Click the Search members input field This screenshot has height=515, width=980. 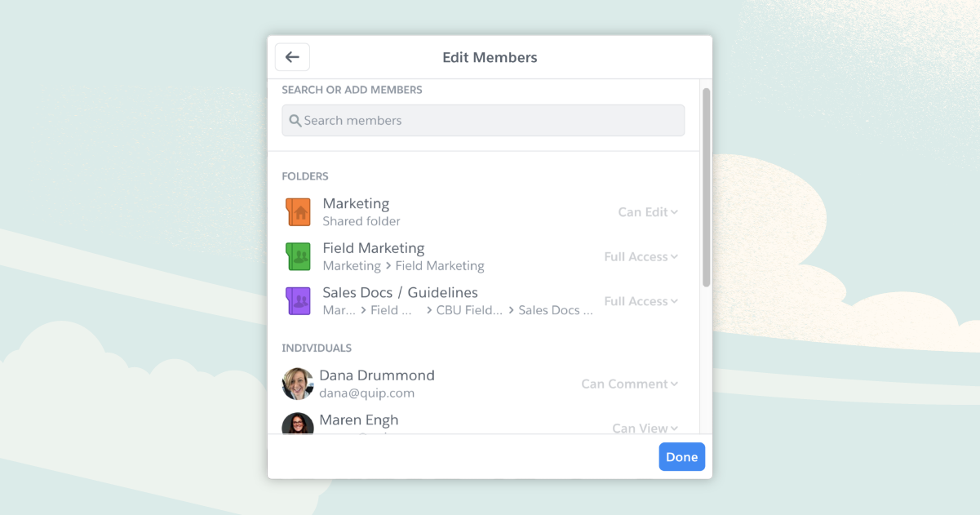(x=483, y=120)
